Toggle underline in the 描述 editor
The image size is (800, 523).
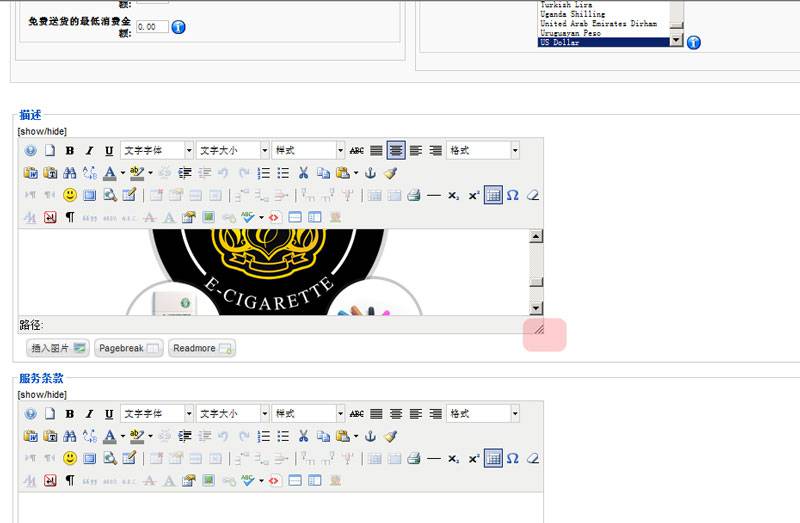[x=108, y=150]
